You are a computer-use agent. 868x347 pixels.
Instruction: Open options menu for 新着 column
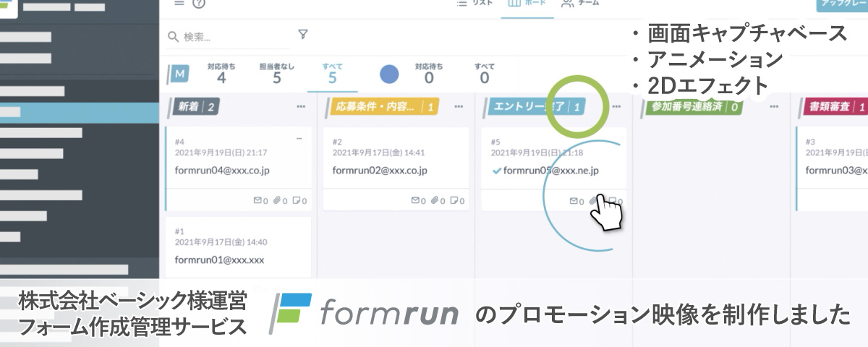click(x=301, y=107)
